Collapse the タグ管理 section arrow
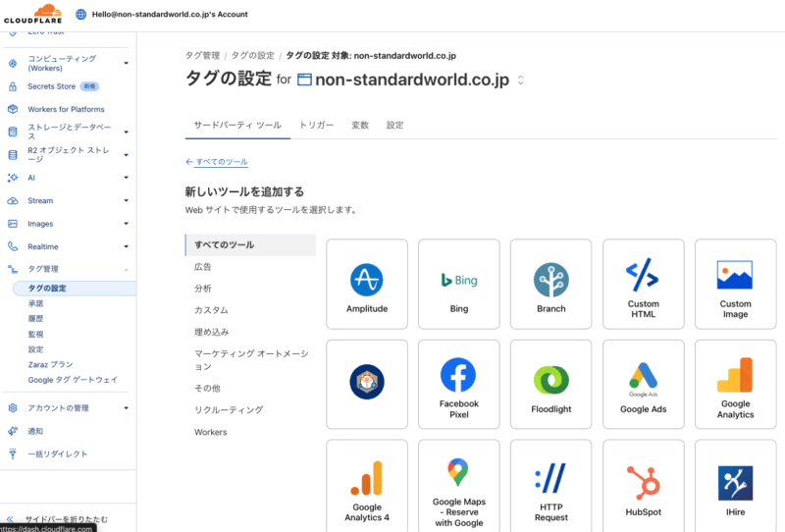785x532 pixels. tap(127, 270)
